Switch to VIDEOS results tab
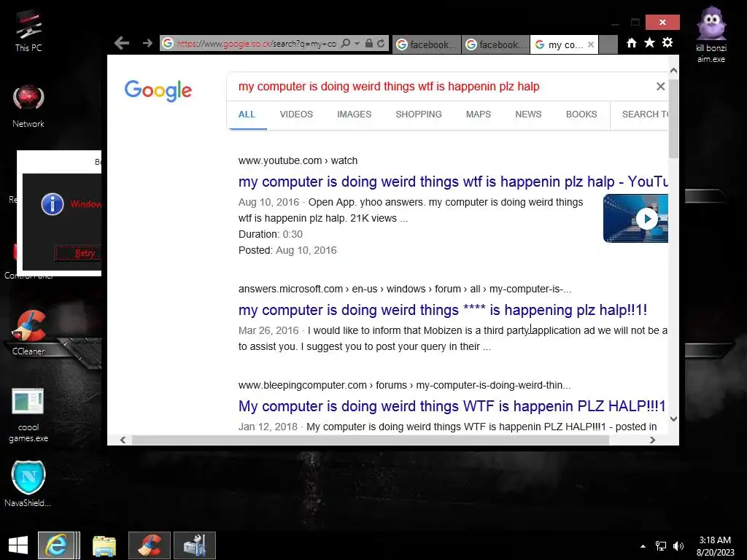Image resolution: width=747 pixels, height=560 pixels. 296,114
